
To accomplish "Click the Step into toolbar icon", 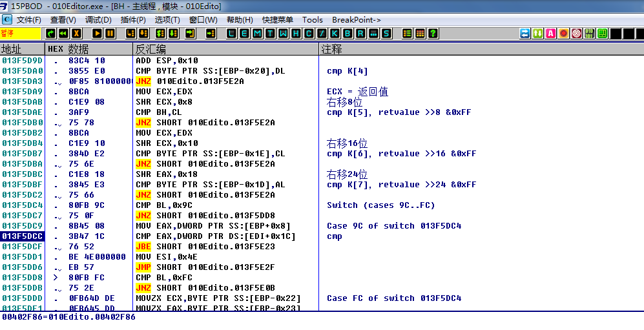I will (x=130, y=34).
